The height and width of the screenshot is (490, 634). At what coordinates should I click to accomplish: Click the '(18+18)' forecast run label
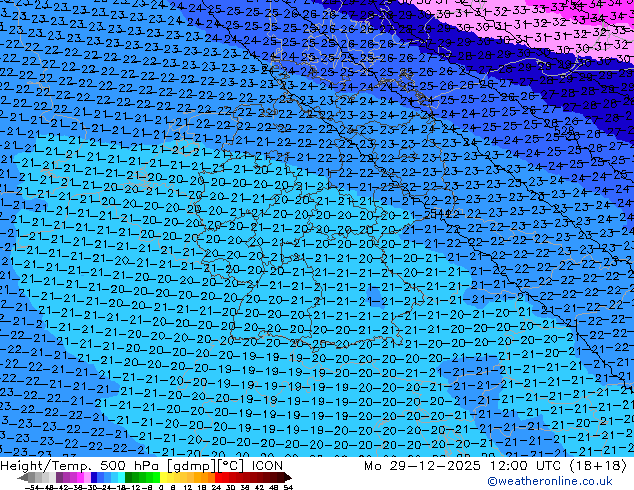(x=598, y=465)
